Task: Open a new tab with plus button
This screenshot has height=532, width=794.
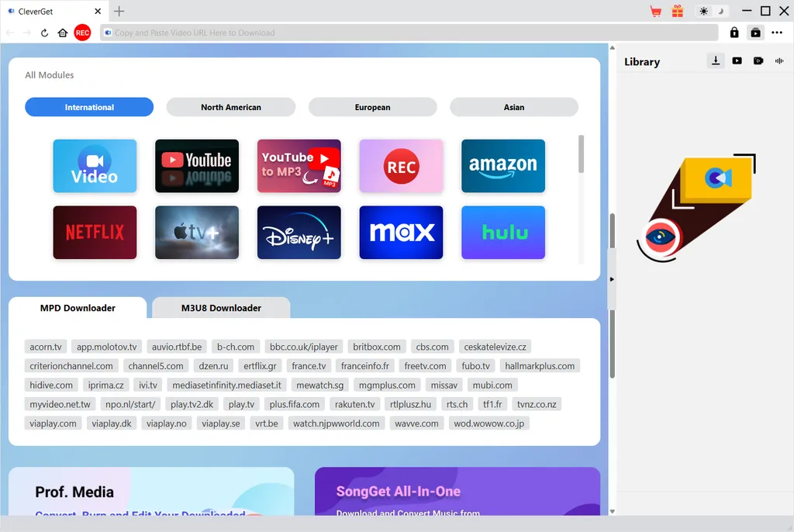Action: pos(119,11)
